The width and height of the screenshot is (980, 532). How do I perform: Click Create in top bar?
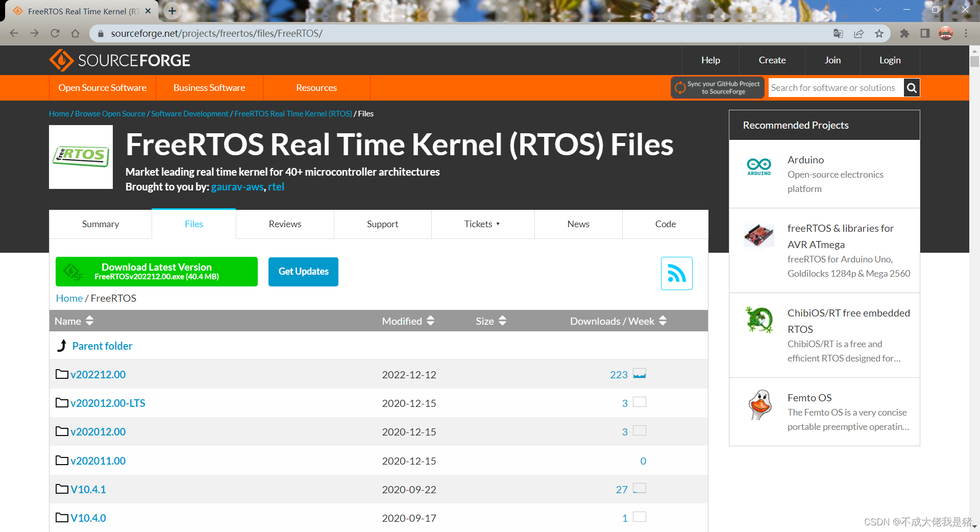coord(772,60)
